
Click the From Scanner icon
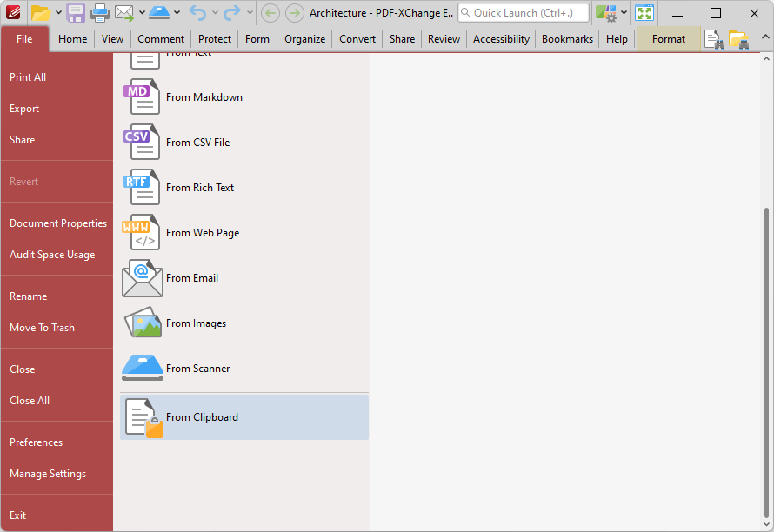click(142, 368)
